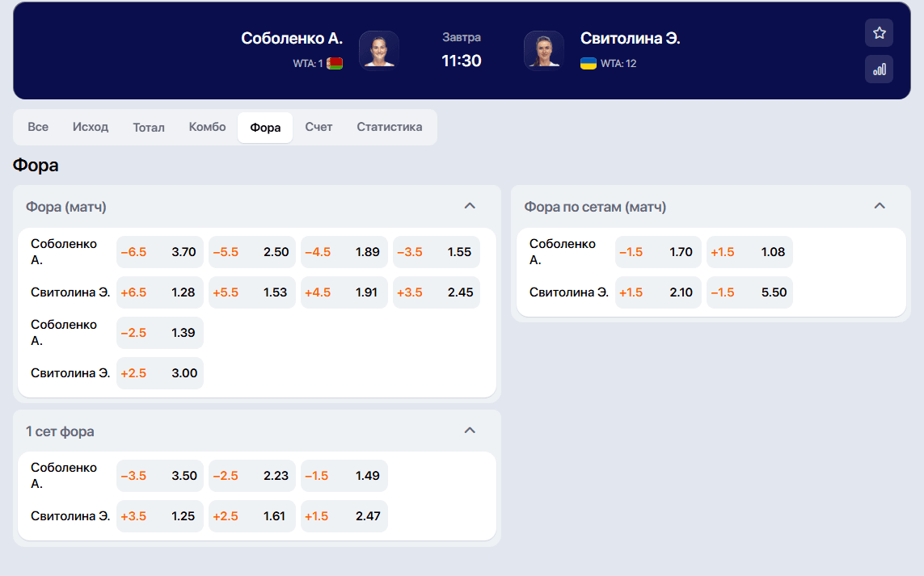This screenshot has height=576, width=924.
Task: Collapse the Фора (матч) section
Action: [x=470, y=207]
